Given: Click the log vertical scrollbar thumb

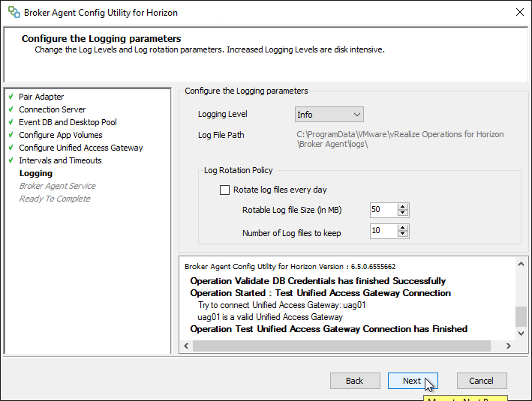Looking at the screenshot, I should (x=521, y=316).
